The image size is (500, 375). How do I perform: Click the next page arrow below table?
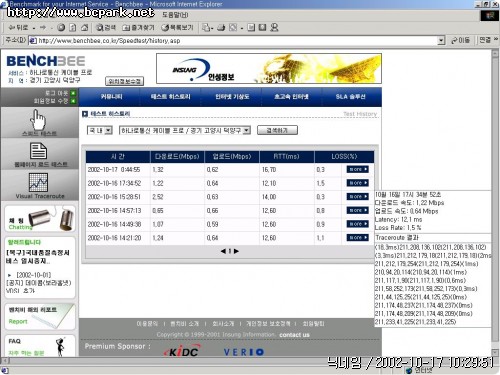coord(236,251)
